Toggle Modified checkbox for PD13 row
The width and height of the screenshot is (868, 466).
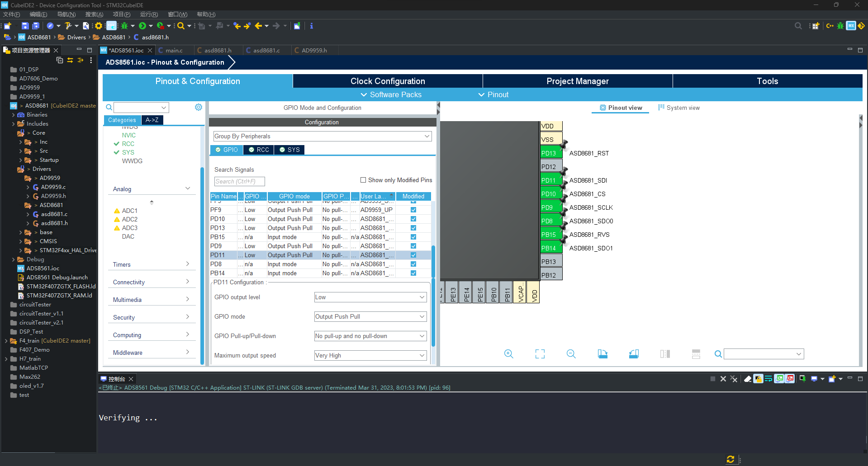[x=413, y=228]
